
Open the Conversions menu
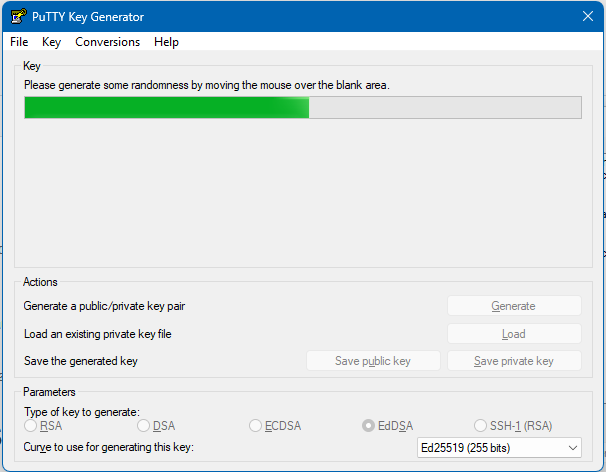point(107,42)
